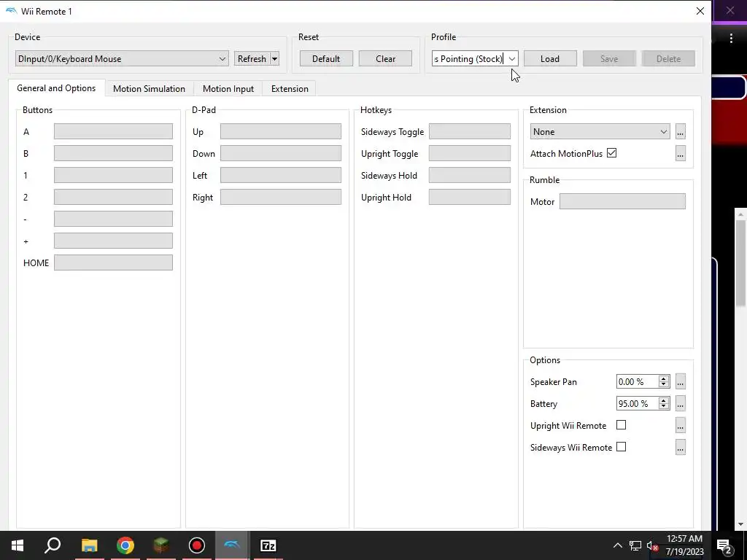
Task: Show hidden system tray icons
Action: tap(617, 545)
